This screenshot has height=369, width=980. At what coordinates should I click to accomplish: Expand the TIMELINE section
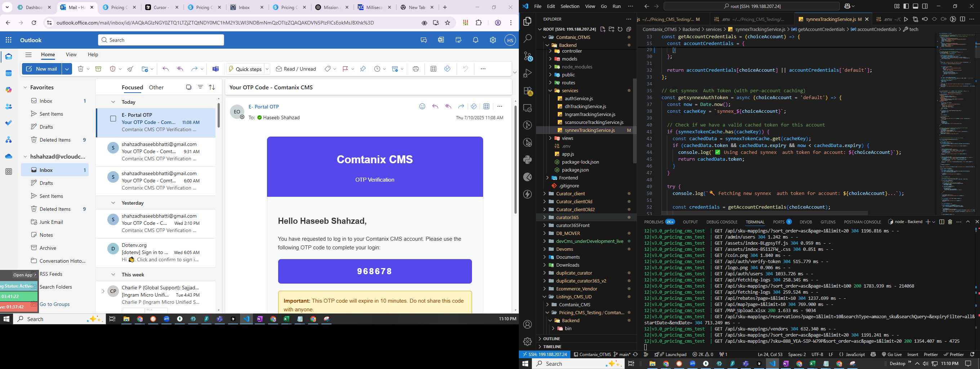point(586,347)
